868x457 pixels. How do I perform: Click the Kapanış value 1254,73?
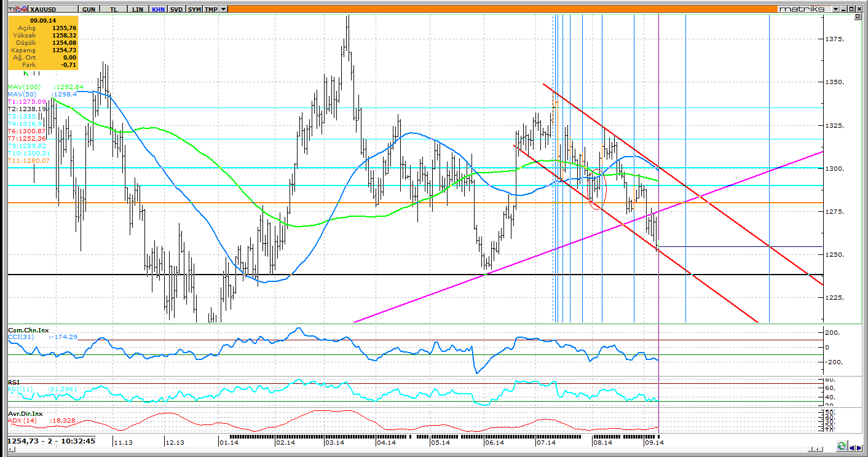click(x=65, y=50)
